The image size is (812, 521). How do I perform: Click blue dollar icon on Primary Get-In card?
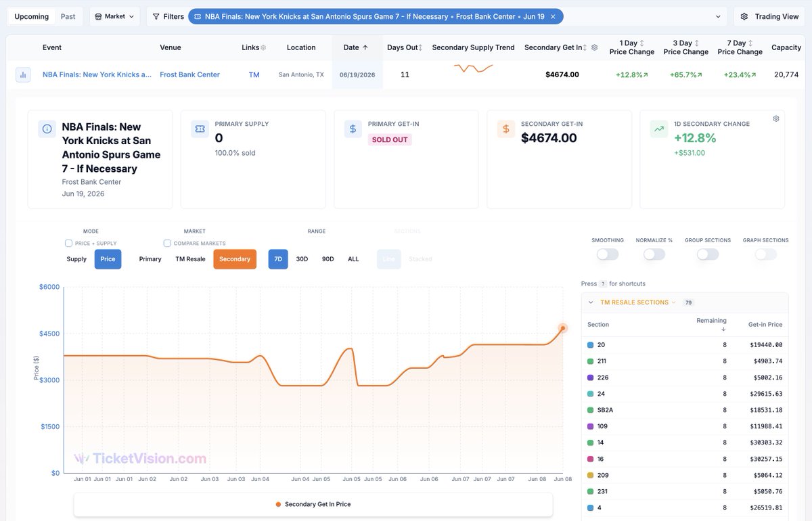(x=353, y=129)
